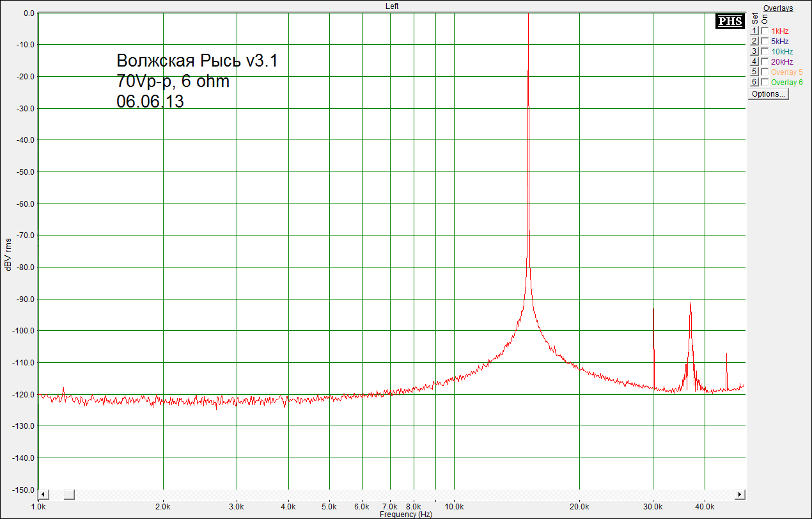Enable the 5kHz overlay checkbox
This screenshot has height=519, width=812.
pyautogui.click(x=765, y=41)
